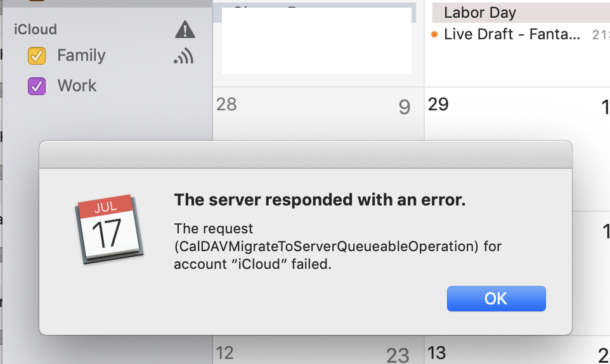
Task: Uncheck the yellow Family calendar checkbox
Action: tap(37, 56)
